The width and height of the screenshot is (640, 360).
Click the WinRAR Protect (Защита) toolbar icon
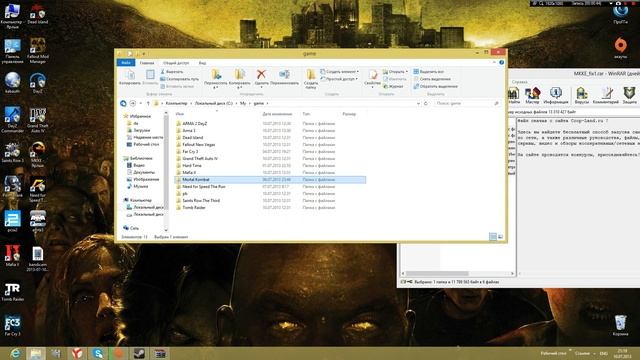pyautogui.click(x=629, y=96)
